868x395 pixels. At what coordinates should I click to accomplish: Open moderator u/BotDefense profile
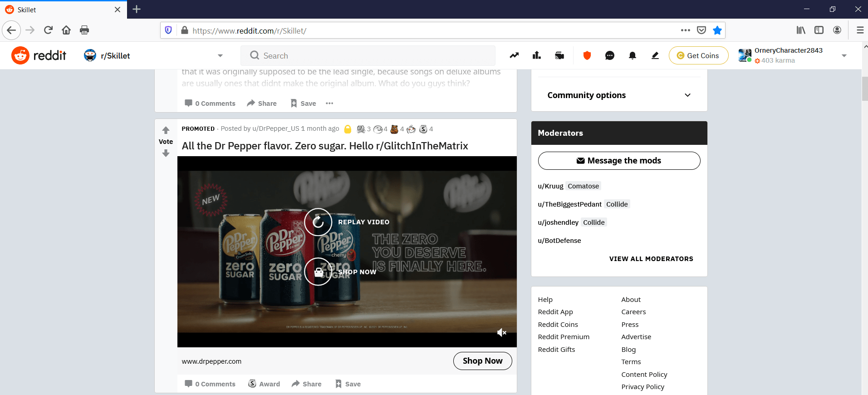(x=559, y=241)
